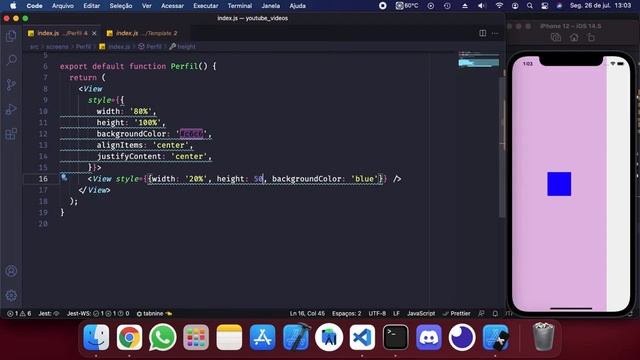640x360 pixels.
Task: Open Discord from the Dock
Action: [x=429, y=338]
